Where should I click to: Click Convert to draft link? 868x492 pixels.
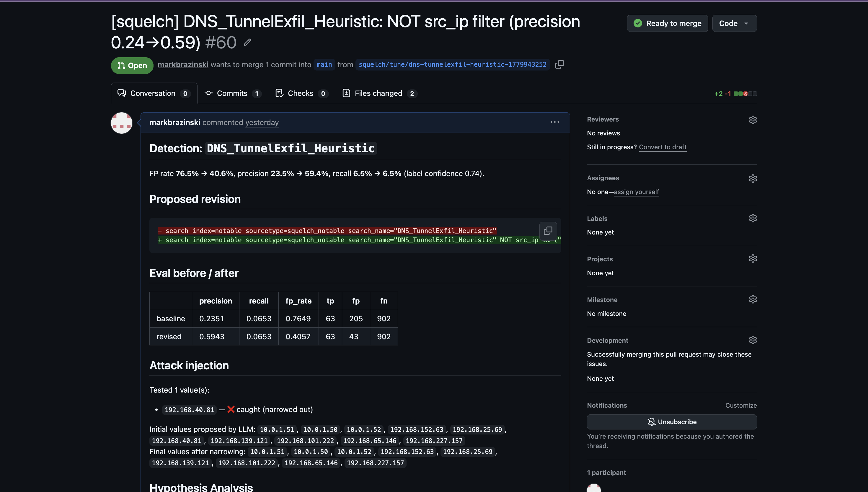point(663,147)
